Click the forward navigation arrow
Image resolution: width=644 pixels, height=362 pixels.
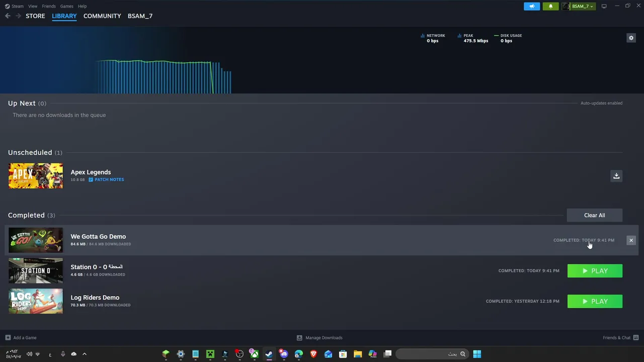18,16
